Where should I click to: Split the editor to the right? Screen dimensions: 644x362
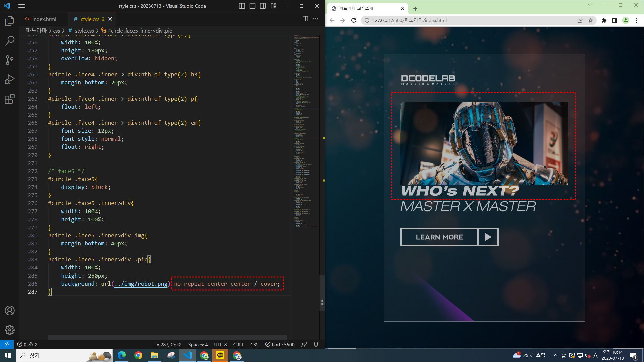point(305,19)
